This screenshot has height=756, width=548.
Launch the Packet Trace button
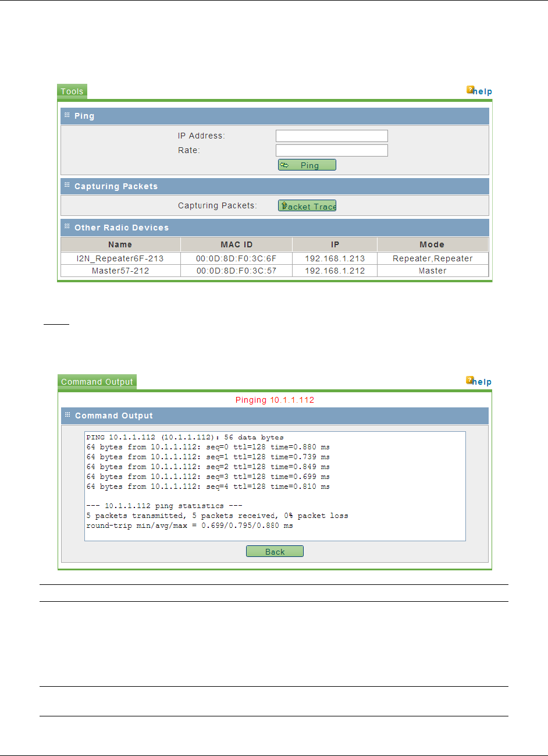coord(307,206)
